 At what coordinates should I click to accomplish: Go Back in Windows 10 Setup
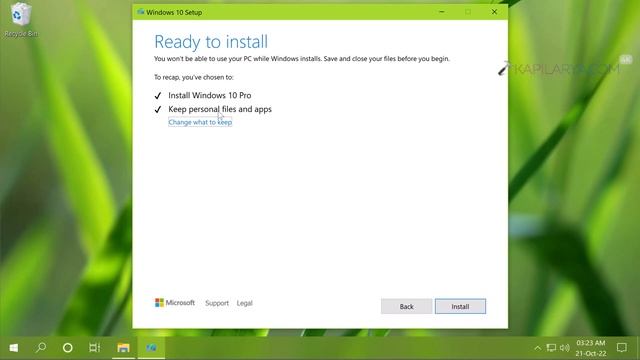406,306
